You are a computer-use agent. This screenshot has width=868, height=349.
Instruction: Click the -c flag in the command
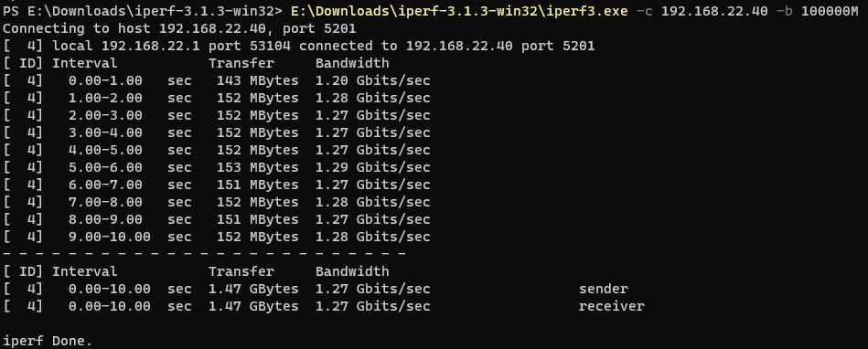[644, 11]
